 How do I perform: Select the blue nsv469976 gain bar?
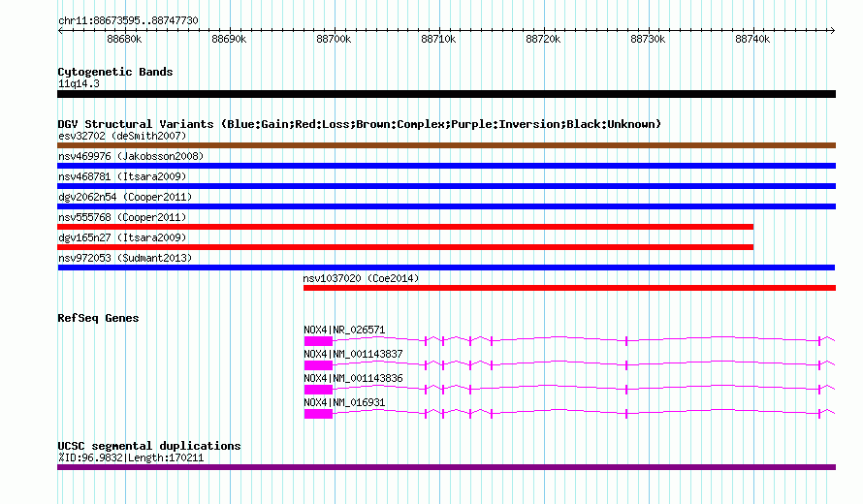(446, 166)
